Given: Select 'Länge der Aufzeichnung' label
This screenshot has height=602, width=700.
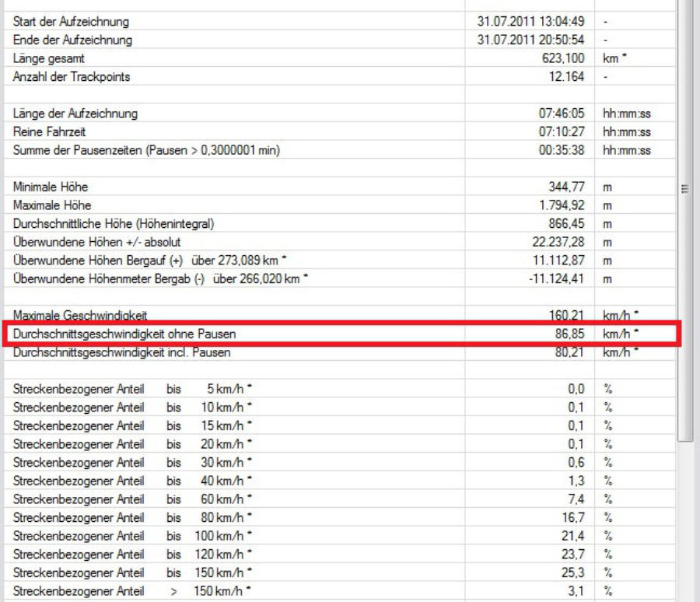Looking at the screenshot, I should coord(75,113).
